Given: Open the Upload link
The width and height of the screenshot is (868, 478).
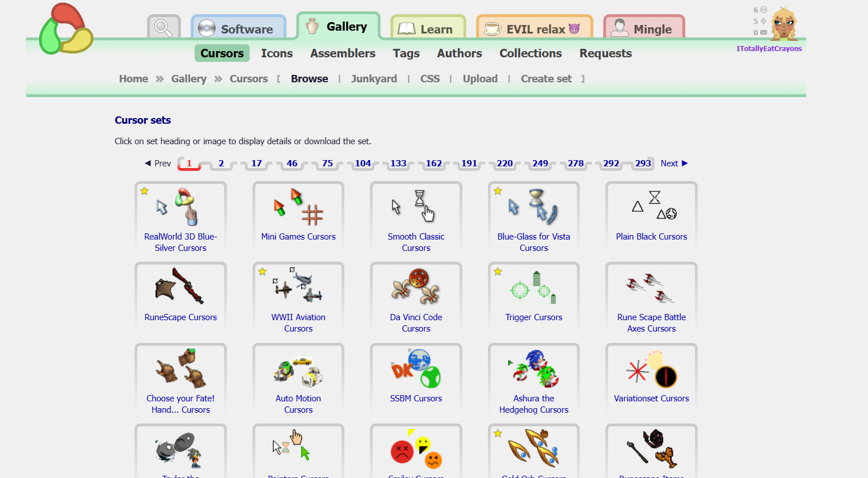Looking at the screenshot, I should click(480, 79).
